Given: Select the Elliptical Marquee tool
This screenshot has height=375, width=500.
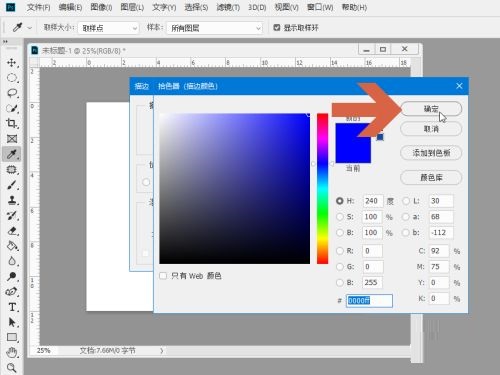Looking at the screenshot, I should 12,78.
